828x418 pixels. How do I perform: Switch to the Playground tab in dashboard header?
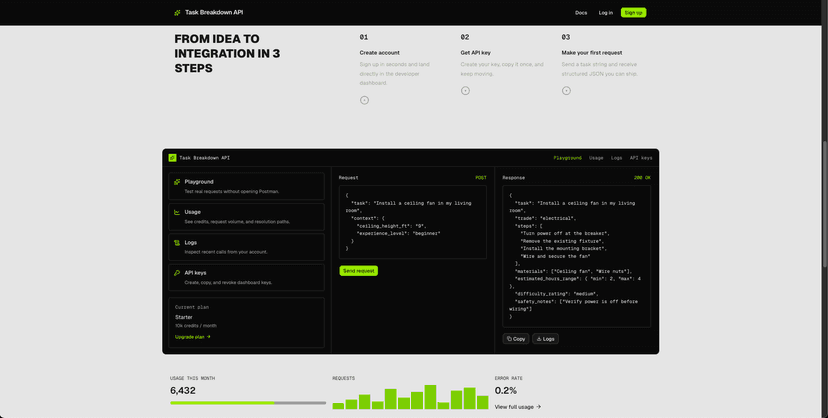[567, 158]
